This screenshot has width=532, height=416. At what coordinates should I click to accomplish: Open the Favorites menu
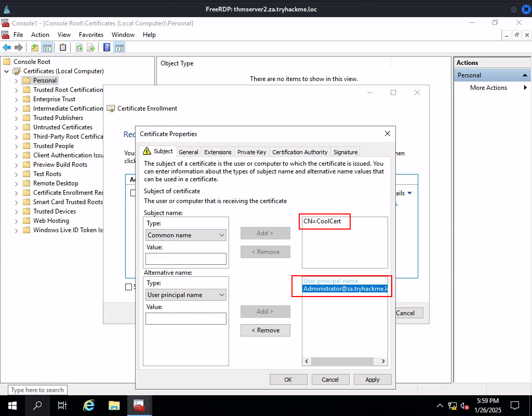click(91, 35)
